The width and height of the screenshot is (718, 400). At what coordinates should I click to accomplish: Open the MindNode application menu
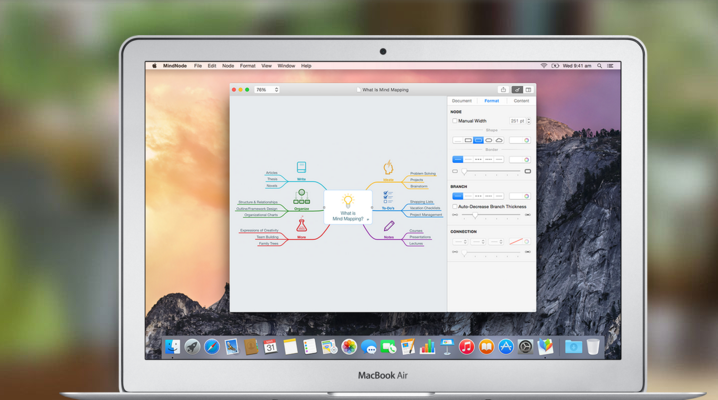pos(175,66)
